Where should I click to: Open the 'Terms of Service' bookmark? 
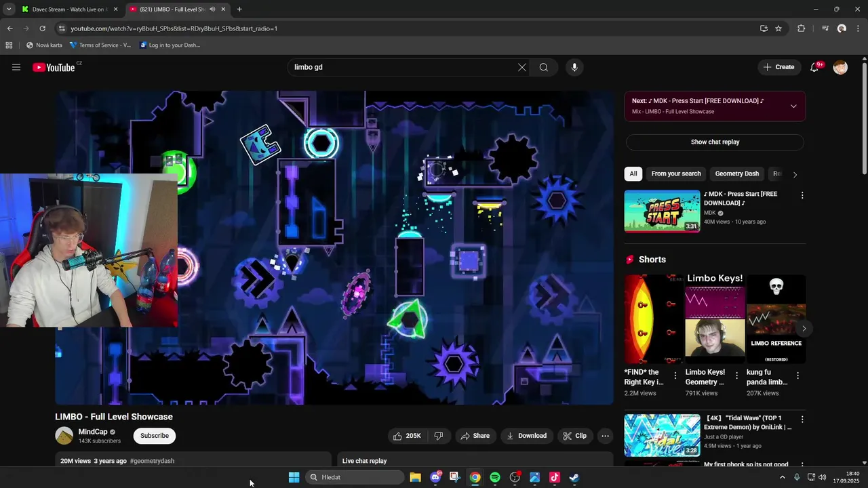pos(100,45)
